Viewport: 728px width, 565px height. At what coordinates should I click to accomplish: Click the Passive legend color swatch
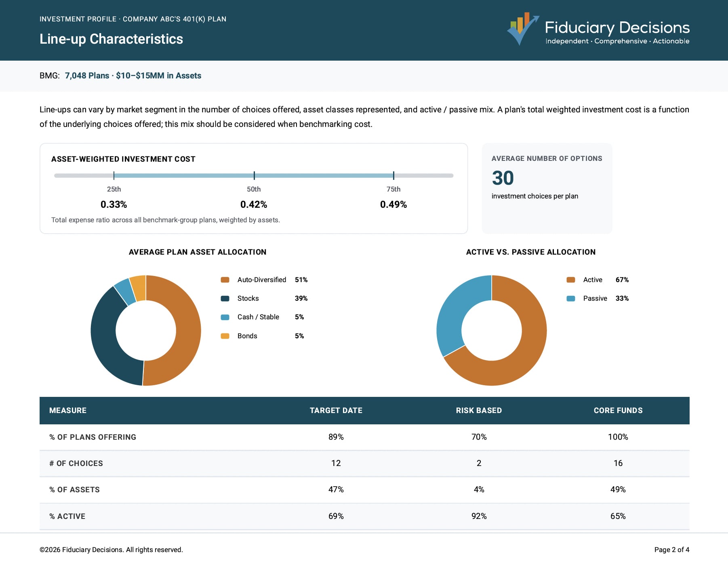click(571, 298)
